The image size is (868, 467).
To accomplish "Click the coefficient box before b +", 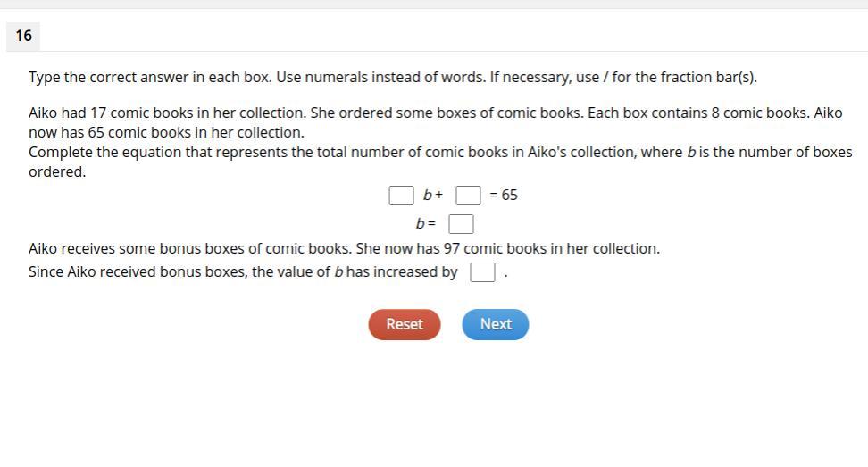I will [401, 195].
